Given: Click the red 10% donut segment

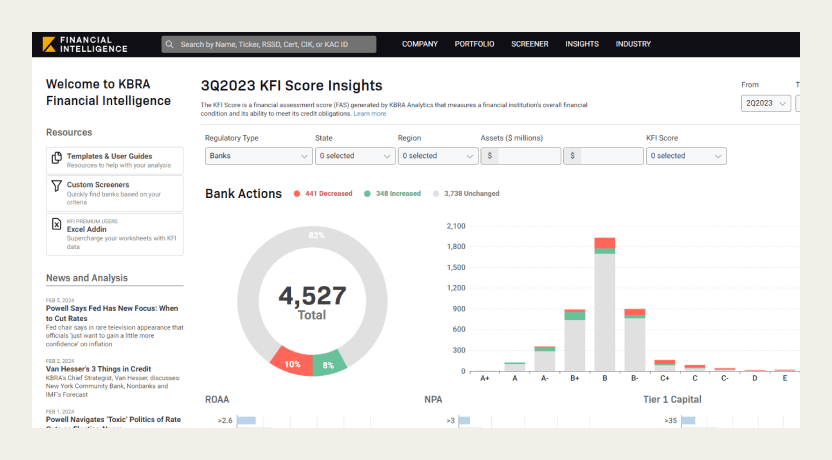Looking at the screenshot, I should pos(292,363).
